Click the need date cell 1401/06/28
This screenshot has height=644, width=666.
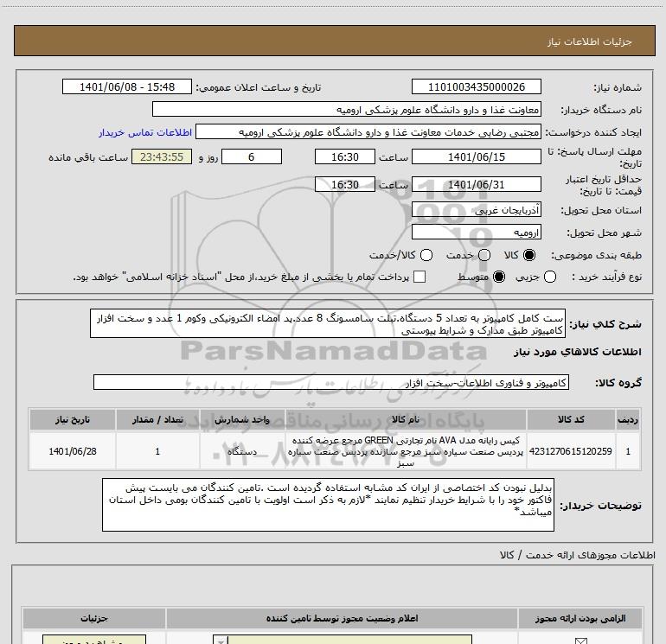point(73,451)
